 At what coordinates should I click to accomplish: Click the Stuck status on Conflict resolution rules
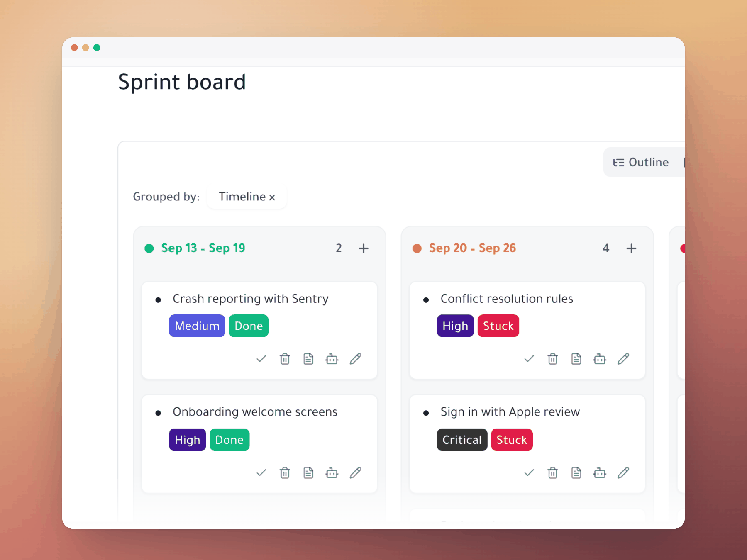click(x=498, y=326)
